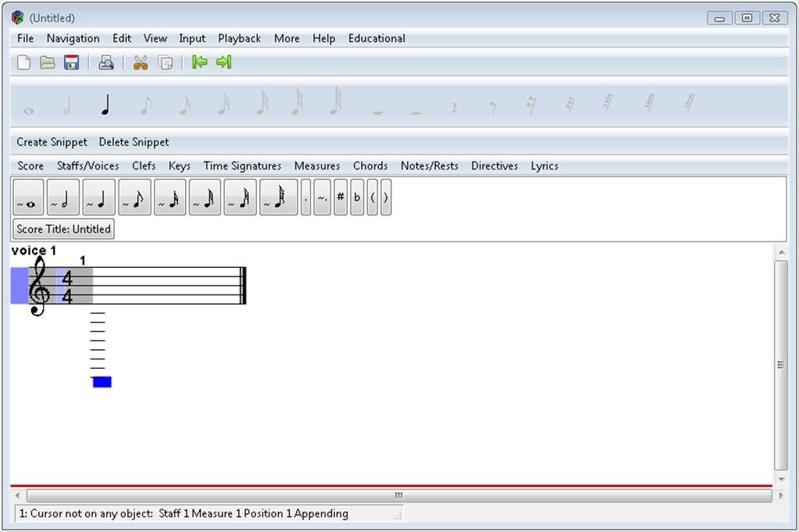Click the close parenthesis button

click(x=386, y=197)
